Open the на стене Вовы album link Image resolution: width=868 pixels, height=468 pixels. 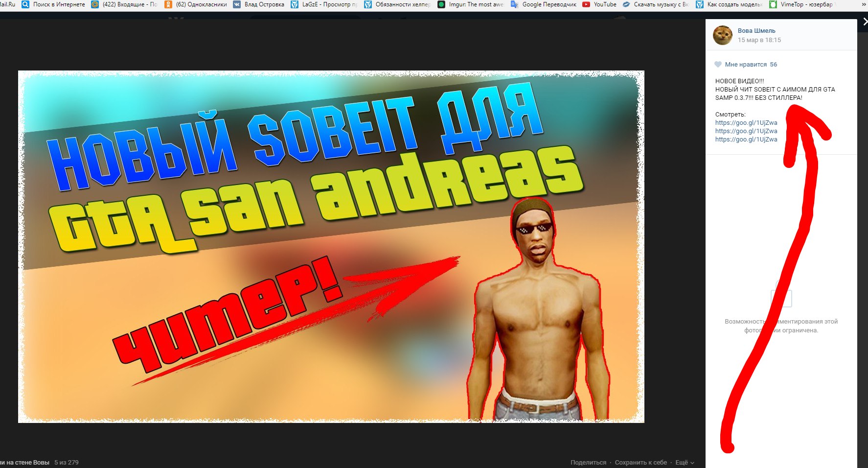(25, 462)
